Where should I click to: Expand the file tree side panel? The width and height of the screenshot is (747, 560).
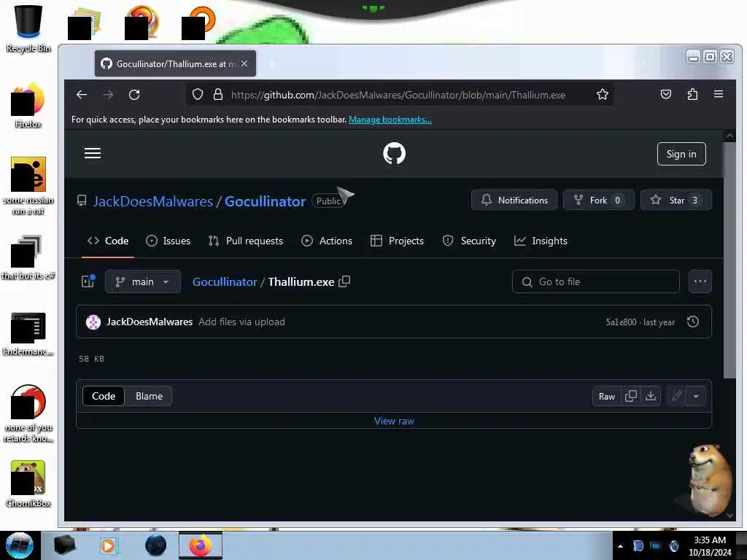88,281
